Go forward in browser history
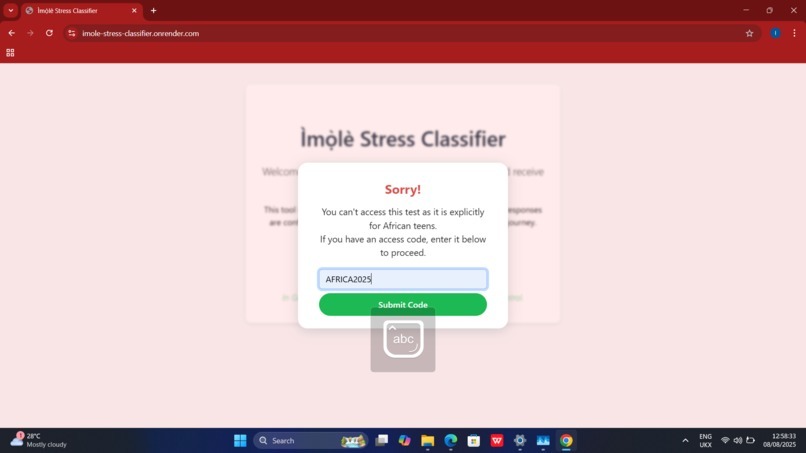The width and height of the screenshot is (806, 453). pos(30,33)
